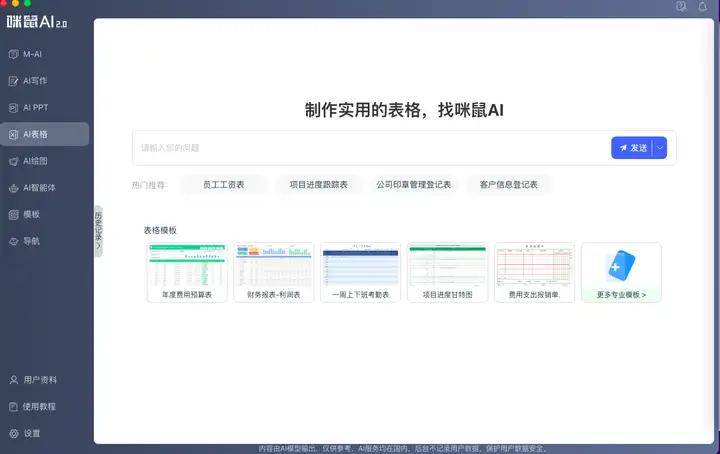Open the M-AI sidebar icon
Image resolution: width=720 pixels, height=454 pixels.
click(x=13, y=53)
